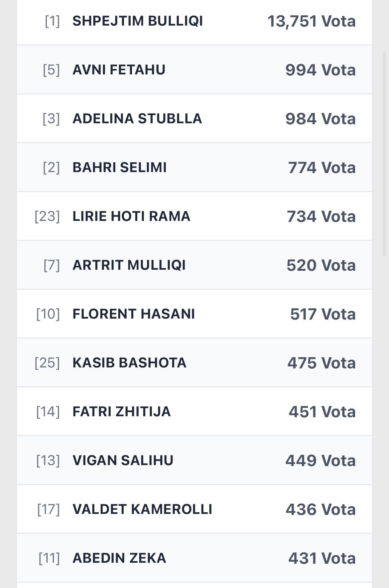The width and height of the screenshot is (389, 588).
Task: Click candidate Valdet Kamerolli
Action: pyautogui.click(x=142, y=510)
